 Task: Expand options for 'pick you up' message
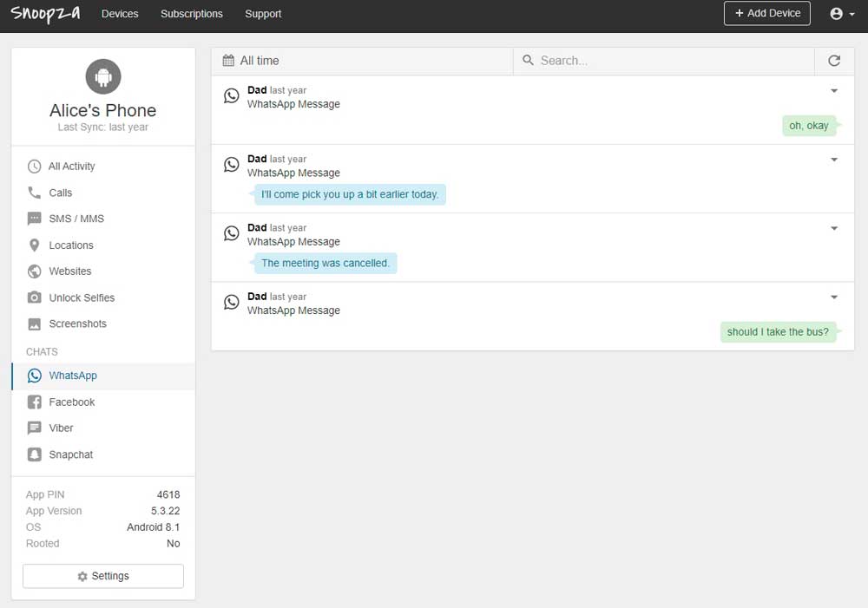[833, 160]
